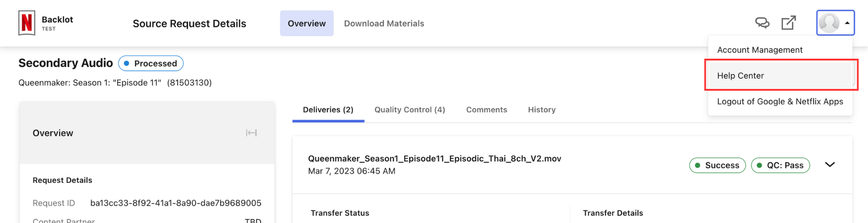The width and height of the screenshot is (868, 223).
Task: Choose Logout of Google & Netflix Apps
Action: click(780, 102)
